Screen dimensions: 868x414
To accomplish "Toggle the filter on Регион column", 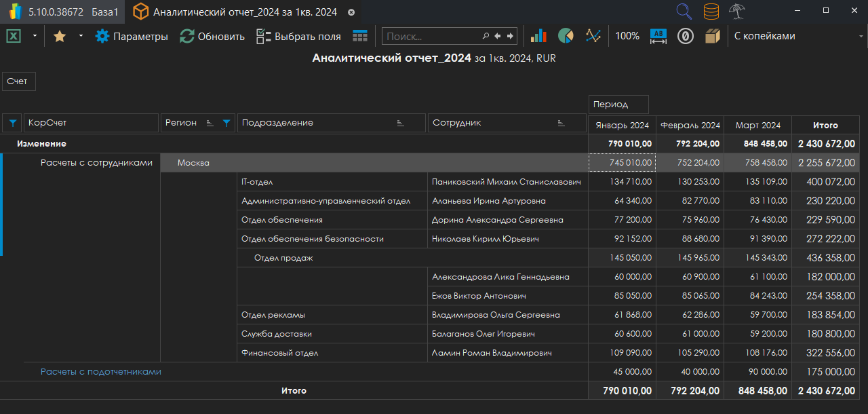I will [226, 123].
